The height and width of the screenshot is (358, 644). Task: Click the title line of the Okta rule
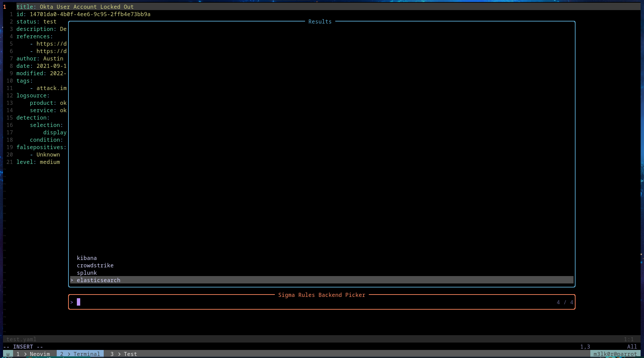coord(75,6)
